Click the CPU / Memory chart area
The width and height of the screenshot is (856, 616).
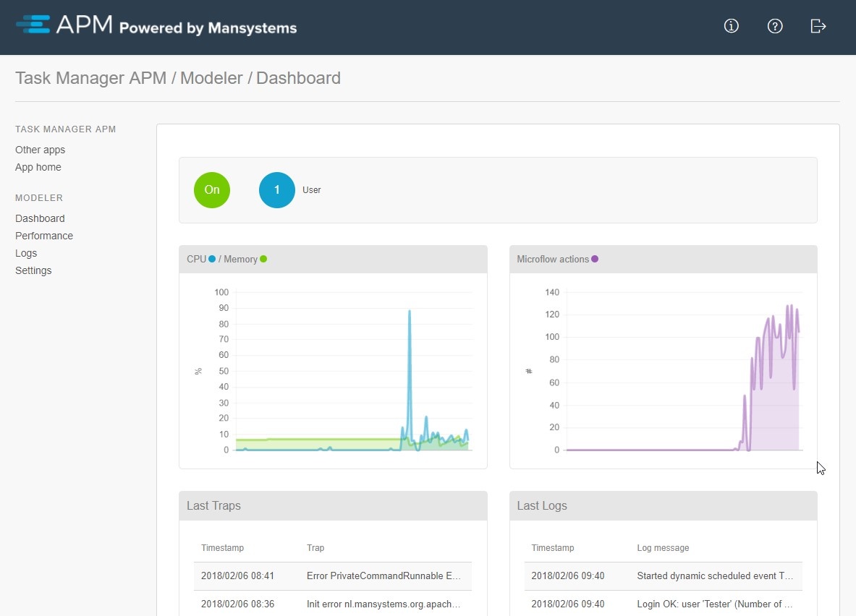333,371
